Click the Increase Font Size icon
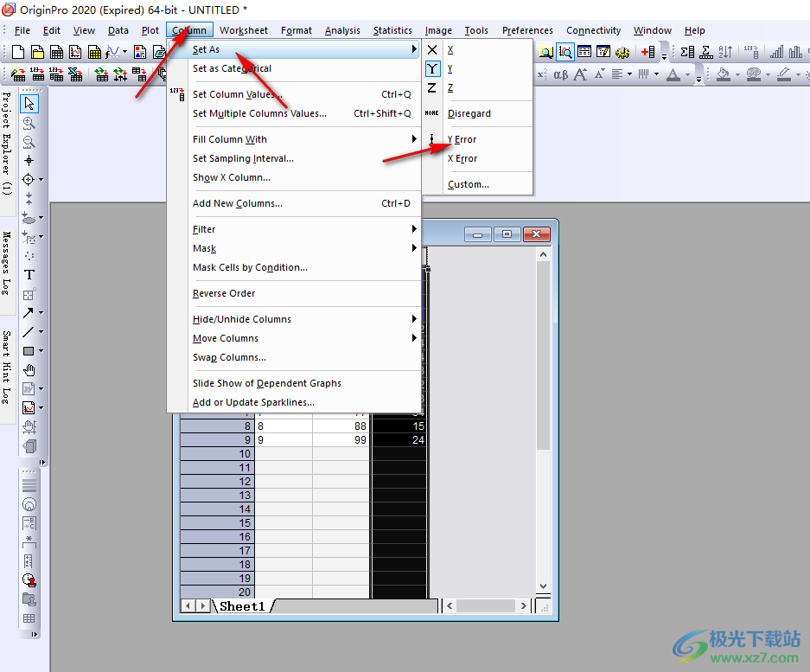Viewport: 810px width, 672px height. [x=580, y=75]
